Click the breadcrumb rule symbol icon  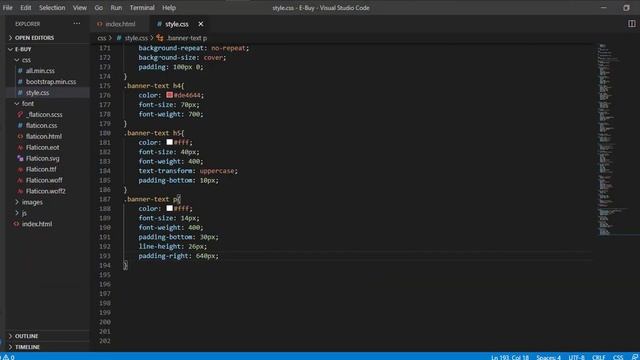(x=160, y=38)
